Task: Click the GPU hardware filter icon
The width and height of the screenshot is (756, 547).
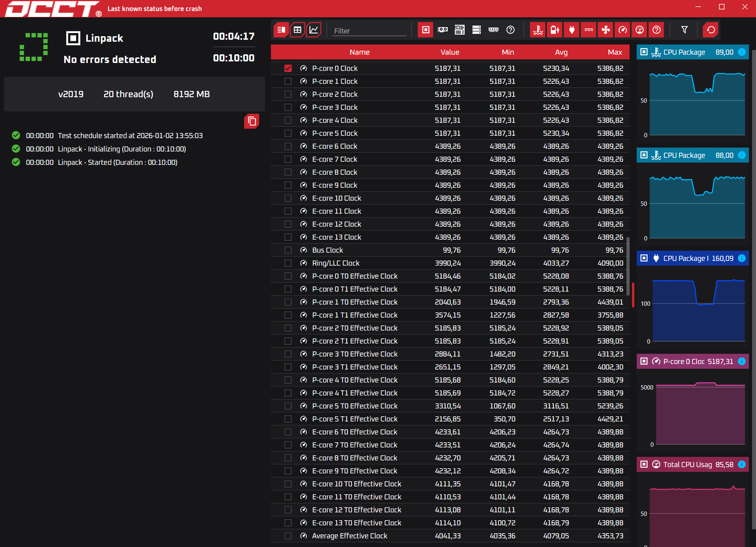Action: tap(443, 30)
